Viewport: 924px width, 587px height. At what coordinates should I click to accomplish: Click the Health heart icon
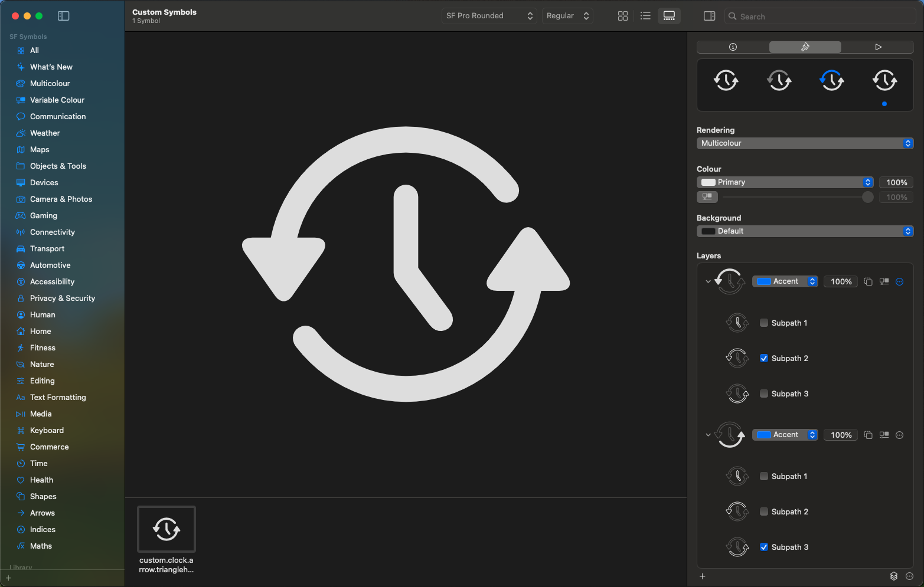click(x=21, y=480)
